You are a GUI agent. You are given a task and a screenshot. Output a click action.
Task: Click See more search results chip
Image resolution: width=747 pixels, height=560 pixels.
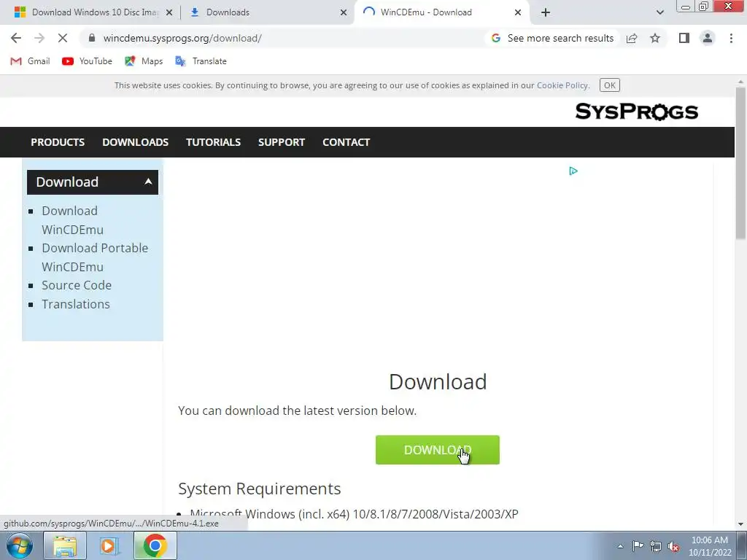(x=552, y=38)
